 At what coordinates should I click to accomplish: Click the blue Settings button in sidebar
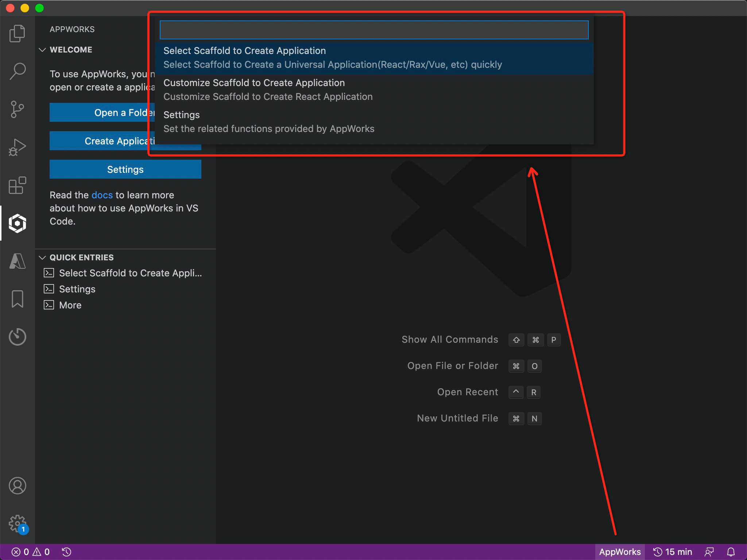tap(125, 170)
